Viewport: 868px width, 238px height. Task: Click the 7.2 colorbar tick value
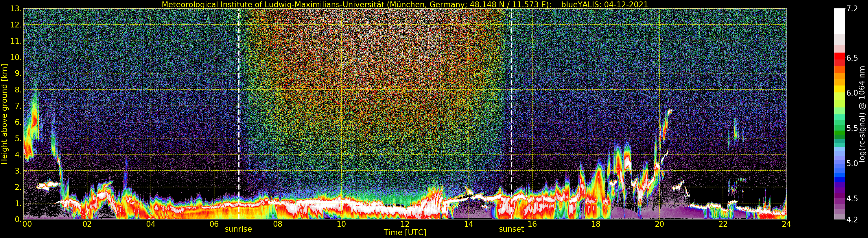click(853, 9)
